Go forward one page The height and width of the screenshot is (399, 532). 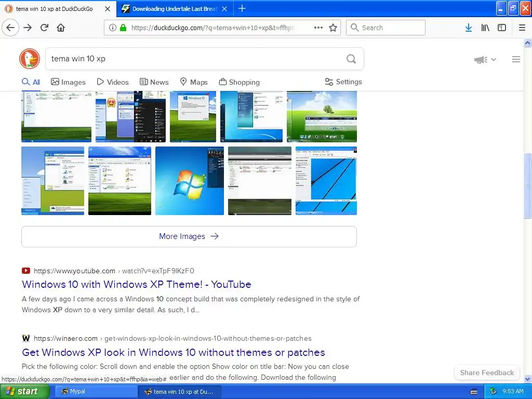pos(28,28)
